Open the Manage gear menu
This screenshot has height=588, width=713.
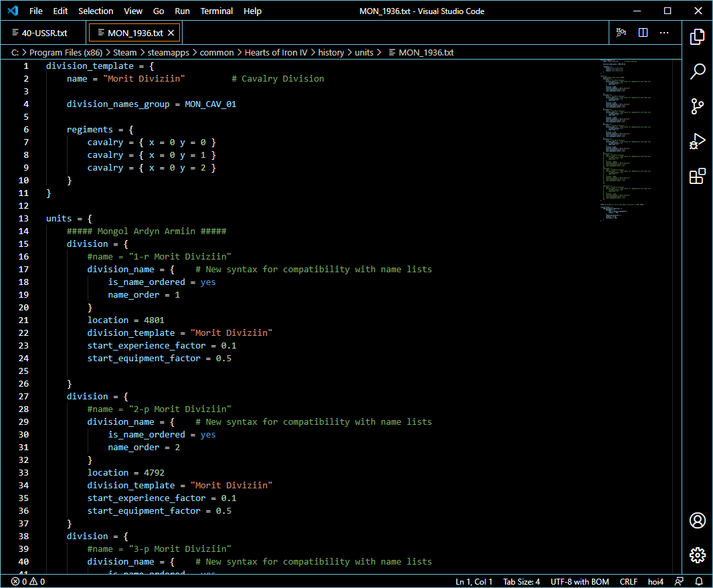coord(697,555)
